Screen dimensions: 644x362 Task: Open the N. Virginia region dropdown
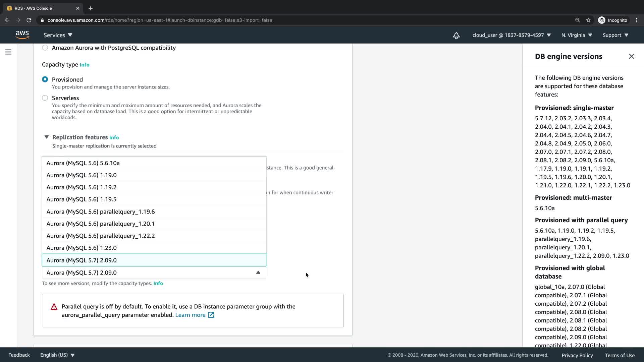(577, 35)
